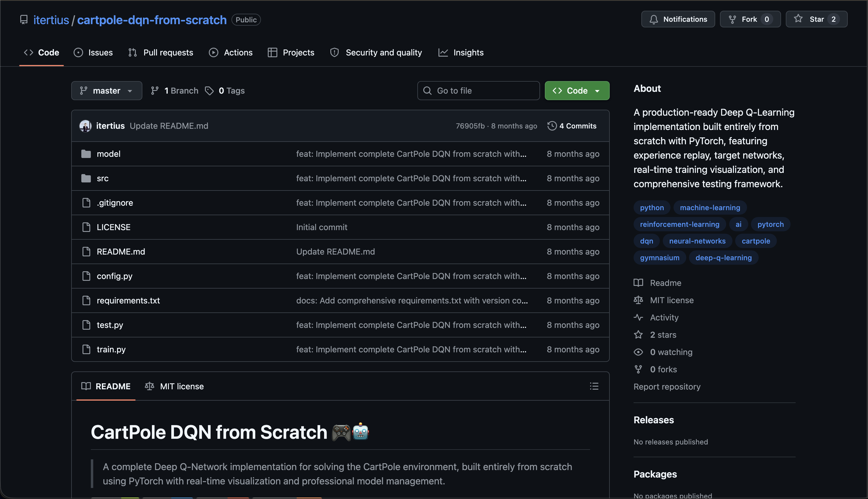This screenshot has width=868, height=499.
Task: Click the file icon next to .gitignore
Action: click(86, 202)
